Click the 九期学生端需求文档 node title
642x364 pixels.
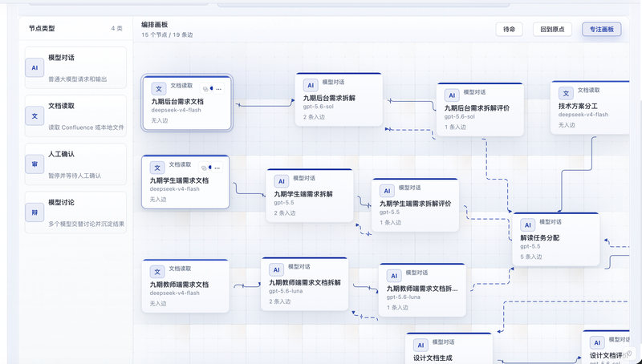179,180
